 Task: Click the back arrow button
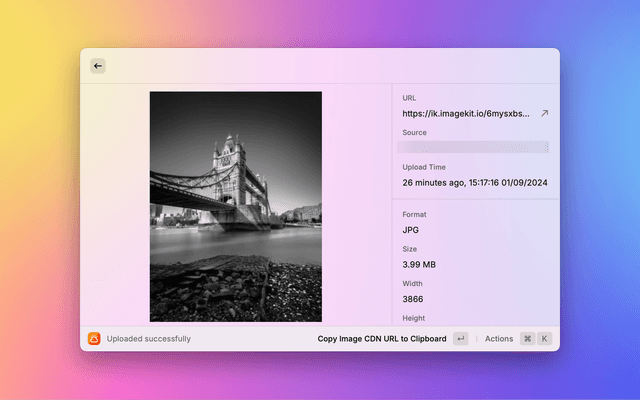click(x=98, y=66)
